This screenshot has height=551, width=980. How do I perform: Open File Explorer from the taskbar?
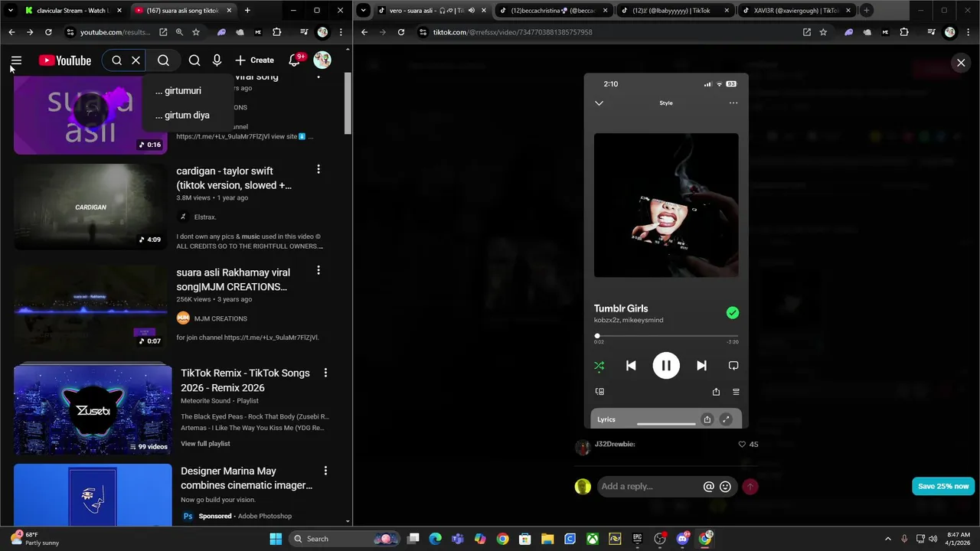[547, 539]
